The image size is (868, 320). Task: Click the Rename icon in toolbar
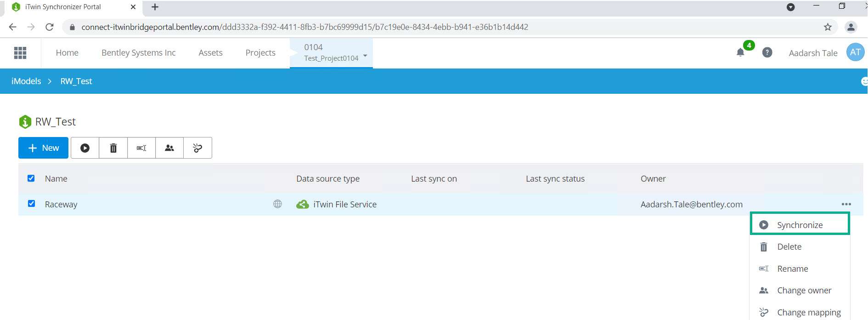[x=141, y=148]
